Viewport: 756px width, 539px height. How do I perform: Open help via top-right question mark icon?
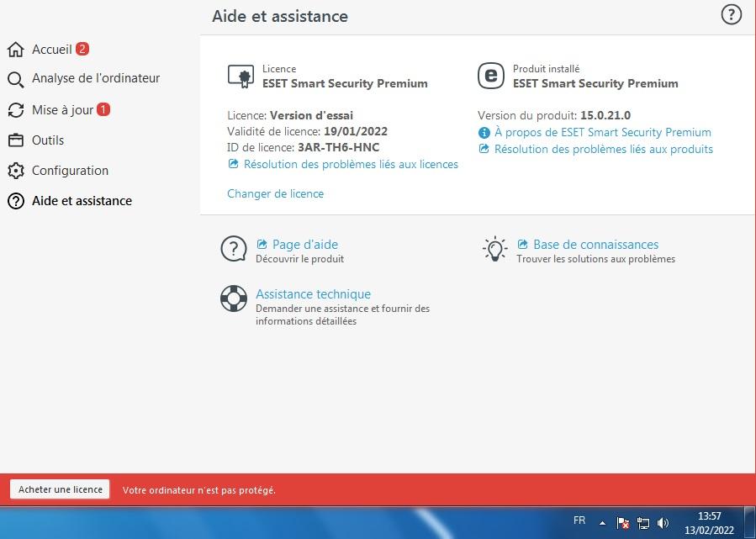tap(731, 14)
